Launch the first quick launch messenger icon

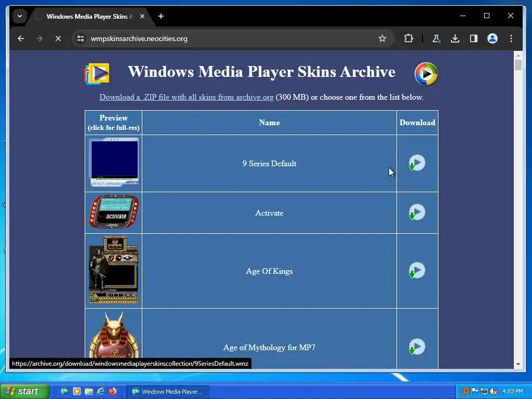click(64, 391)
